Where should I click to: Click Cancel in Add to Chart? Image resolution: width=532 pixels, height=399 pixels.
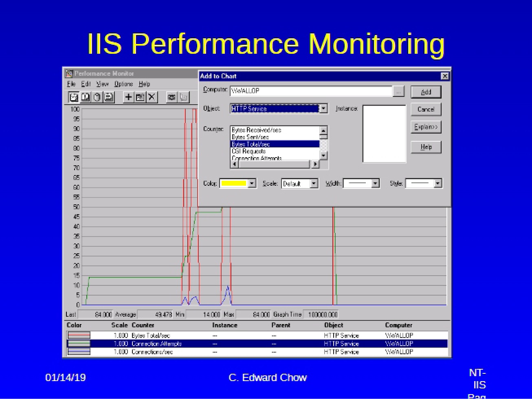[x=426, y=109]
